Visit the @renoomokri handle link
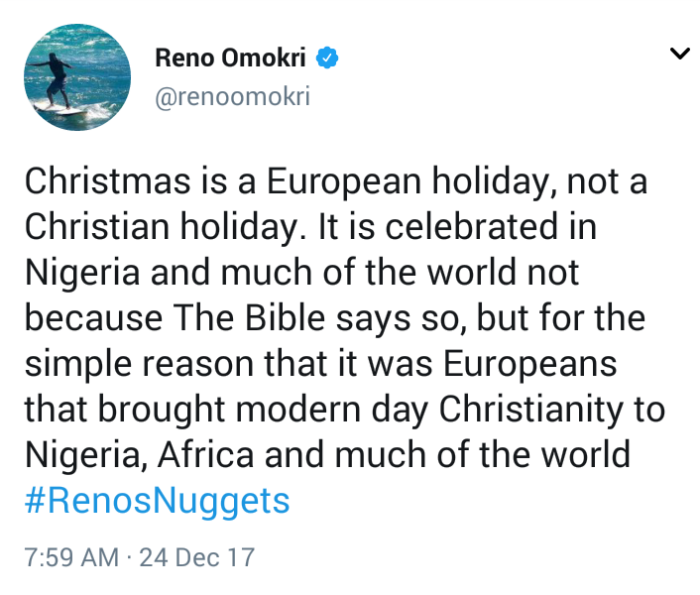Image resolution: width=700 pixels, height=595 pixels. click(x=232, y=97)
